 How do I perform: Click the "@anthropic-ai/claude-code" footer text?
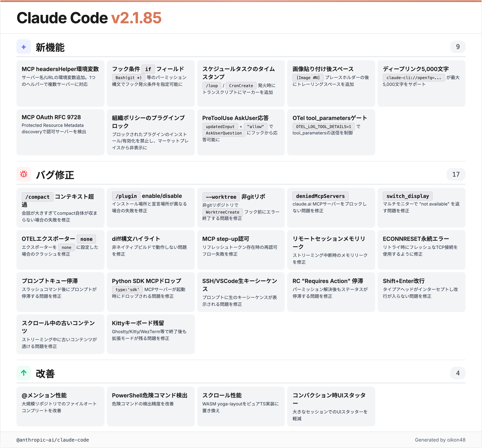53,440
